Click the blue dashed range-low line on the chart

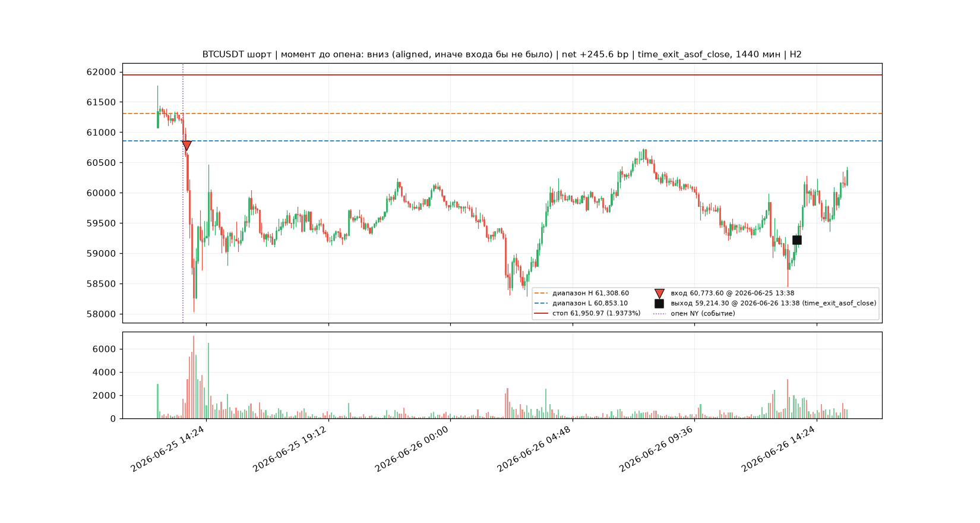click(x=502, y=141)
